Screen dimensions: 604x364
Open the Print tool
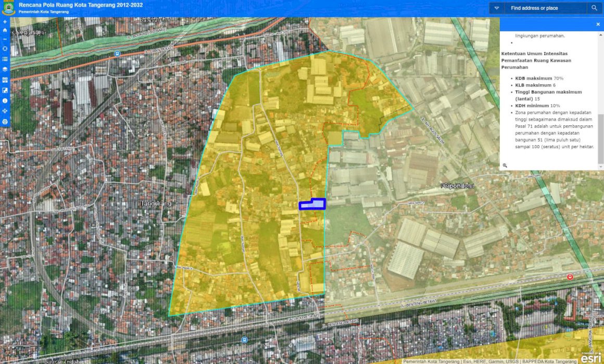click(x=5, y=122)
